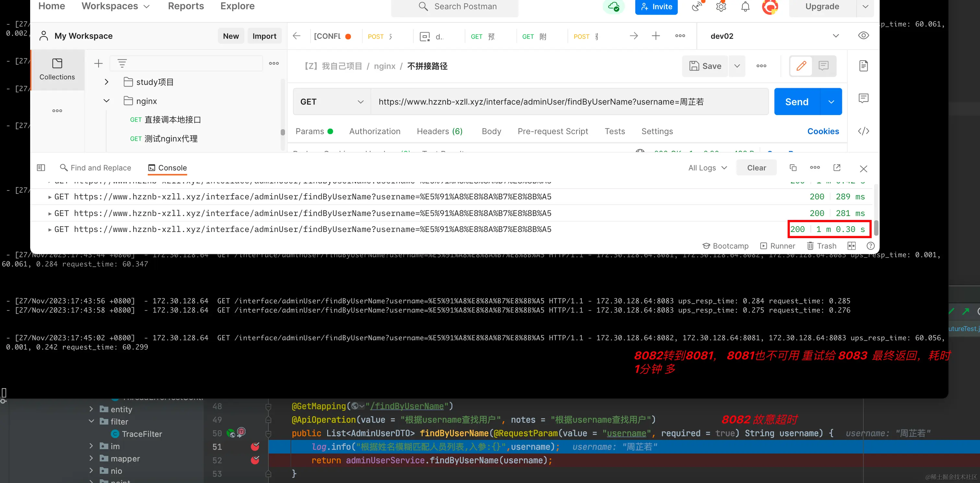Open the documentation panel icon

tap(864, 66)
